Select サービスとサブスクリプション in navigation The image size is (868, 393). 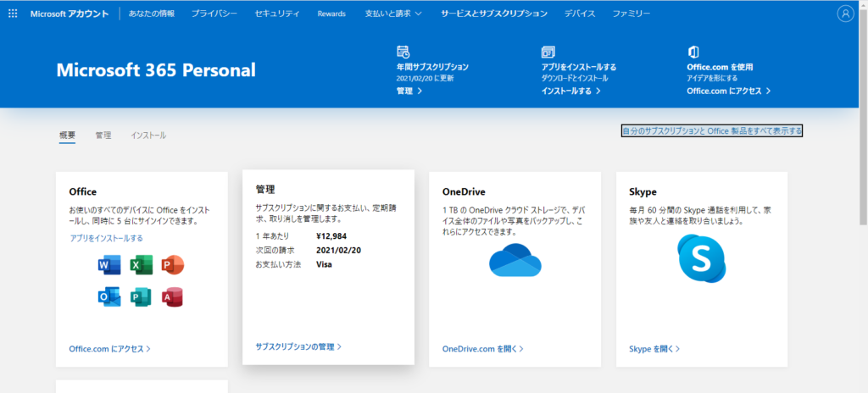pos(494,14)
